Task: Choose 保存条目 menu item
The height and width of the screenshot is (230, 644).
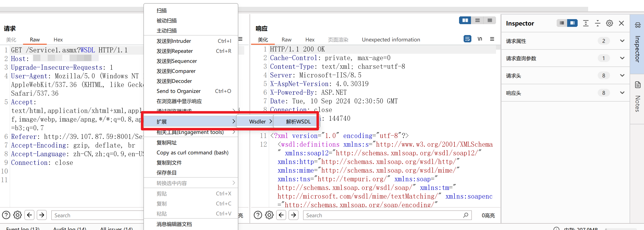Action: click(x=191, y=173)
